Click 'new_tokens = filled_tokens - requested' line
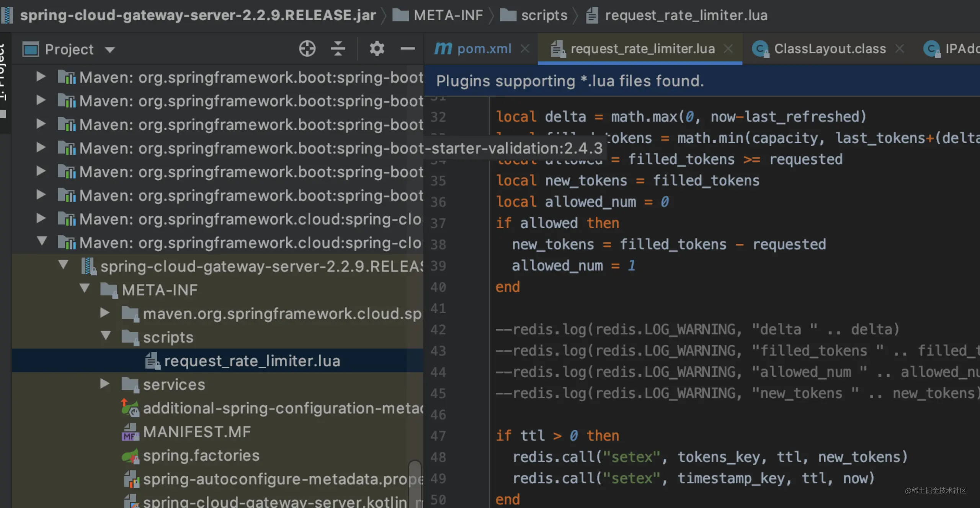980x508 pixels. [x=669, y=244]
